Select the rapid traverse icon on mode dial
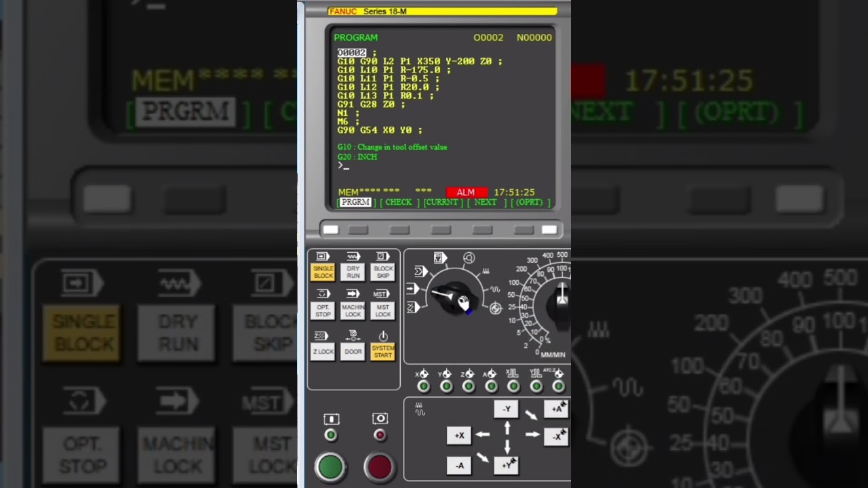 (x=486, y=272)
